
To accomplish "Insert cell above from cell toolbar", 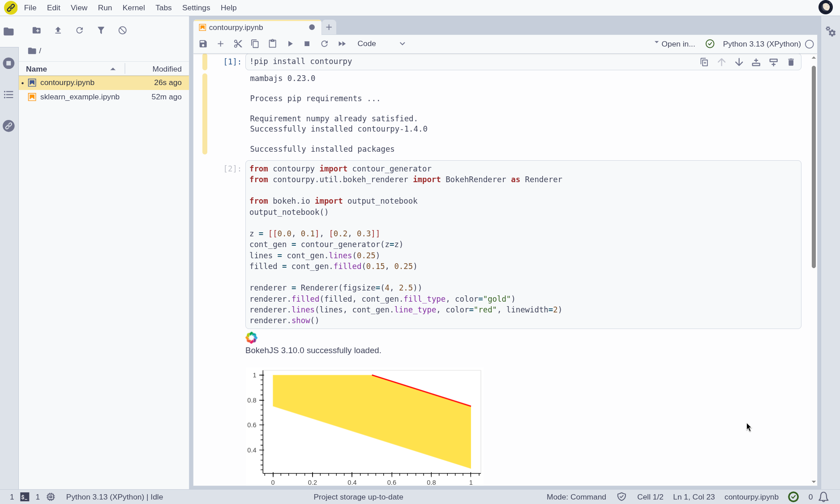I will 756,62.
